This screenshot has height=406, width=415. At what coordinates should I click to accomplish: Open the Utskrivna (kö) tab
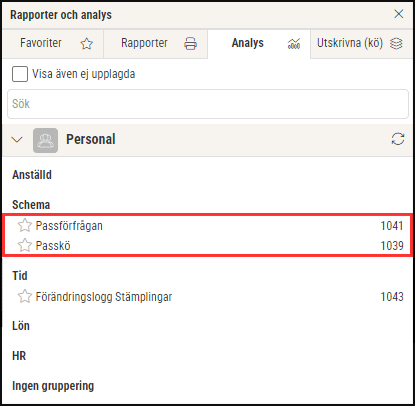coord(361,44)
